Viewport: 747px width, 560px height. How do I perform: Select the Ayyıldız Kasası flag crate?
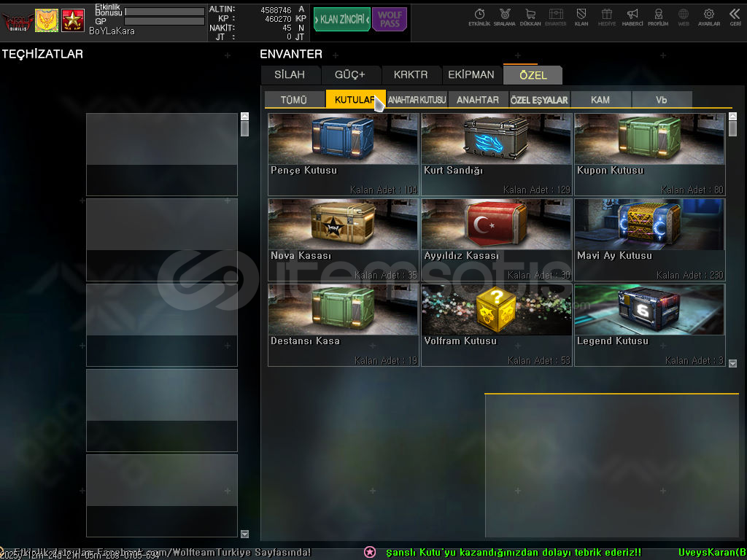[496, 239]
